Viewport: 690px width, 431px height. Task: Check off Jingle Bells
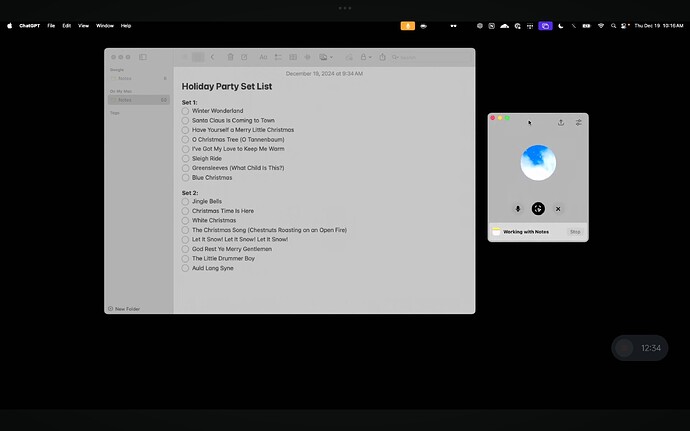pyautogui.click(x=185, y=202)
